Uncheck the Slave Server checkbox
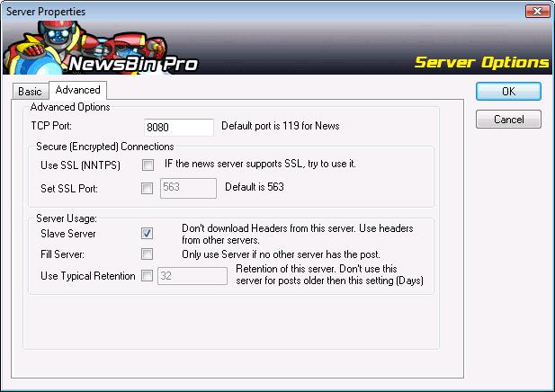The width and height of the screenshot is (555, 392). pos(148,233)
